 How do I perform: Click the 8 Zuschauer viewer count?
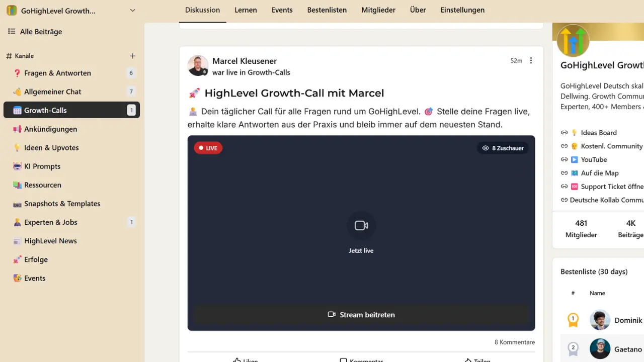click(503, 148)
